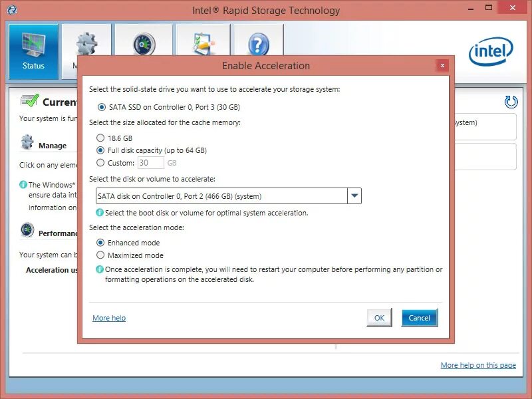
Task: Open the Status tab
Action: [x=33, y=52]
